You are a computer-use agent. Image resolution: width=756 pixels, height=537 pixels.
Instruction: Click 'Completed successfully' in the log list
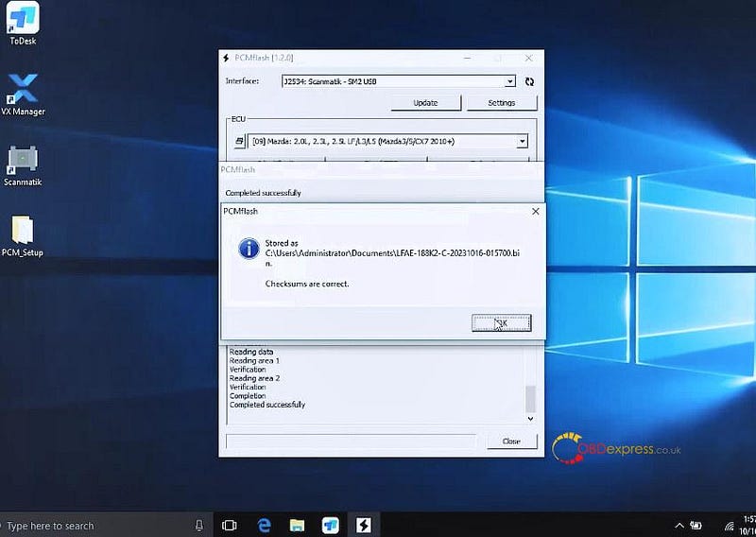pos(267,405)
